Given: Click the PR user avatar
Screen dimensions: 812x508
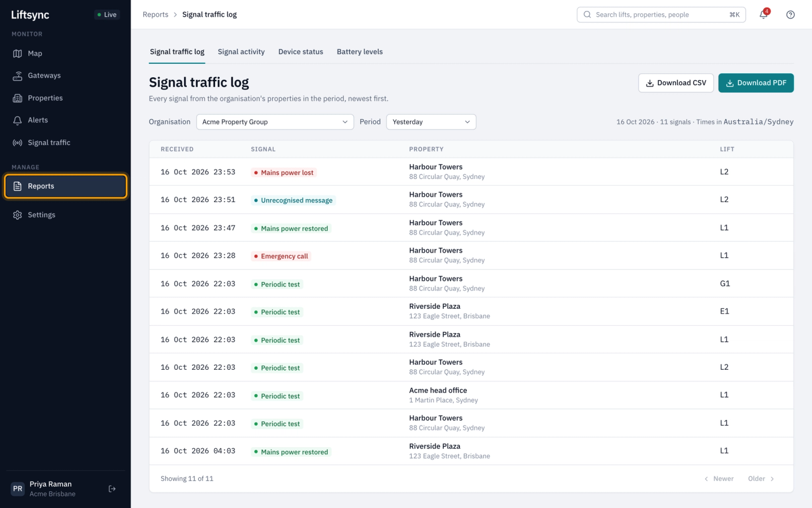Looking at the screenshot, I should [x=18, y=489].
